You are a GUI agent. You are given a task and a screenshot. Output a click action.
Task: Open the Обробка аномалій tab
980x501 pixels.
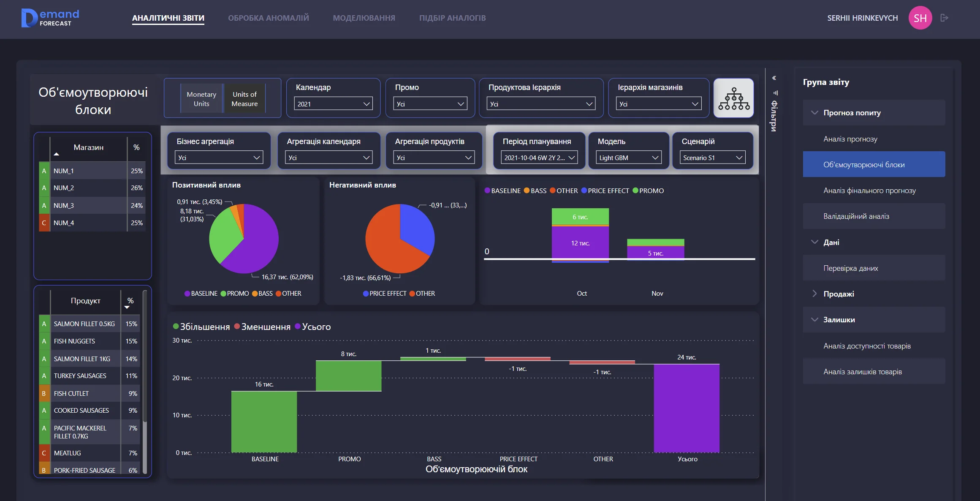[269, 18]
